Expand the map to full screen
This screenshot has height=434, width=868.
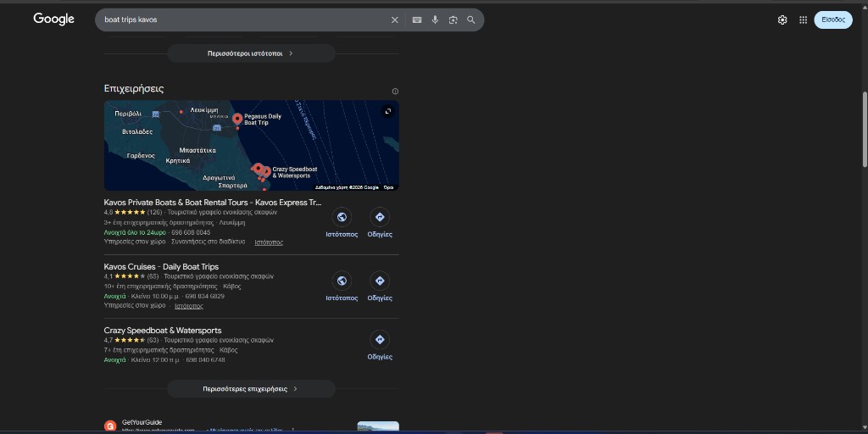pos(388,111)
